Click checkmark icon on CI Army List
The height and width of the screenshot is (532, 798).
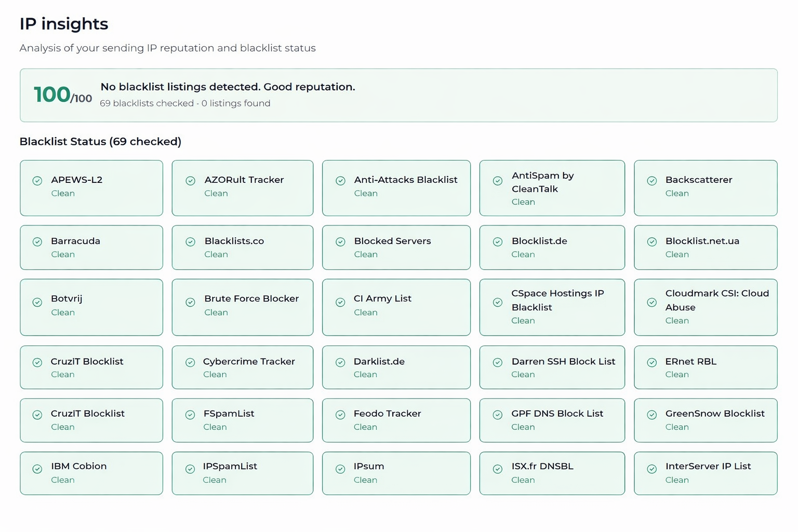pyautogui.click(x=341, y=302)
